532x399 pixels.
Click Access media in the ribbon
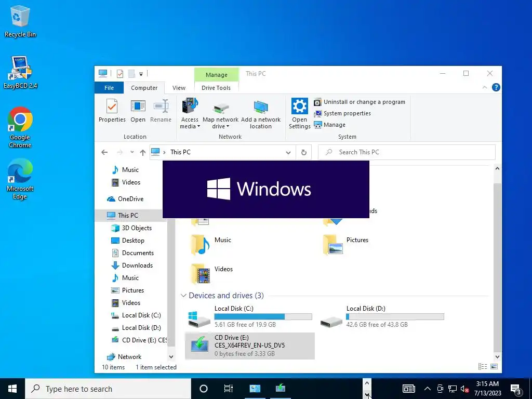(190, 114)
